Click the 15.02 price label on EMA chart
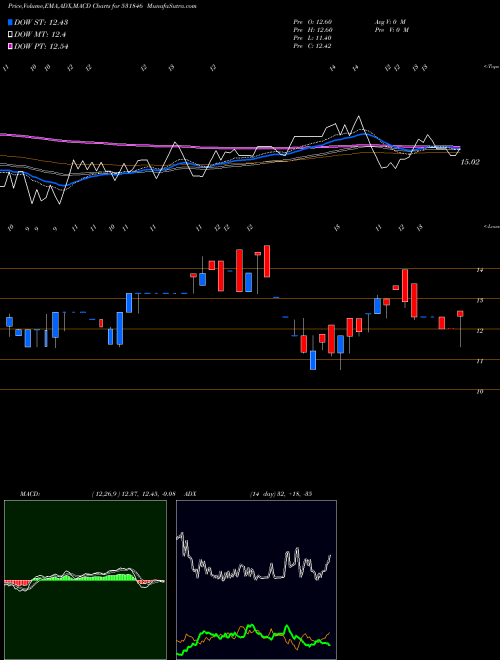Image resolution: width=500 pixels, height=660 pixels. (x=470, y=162)
